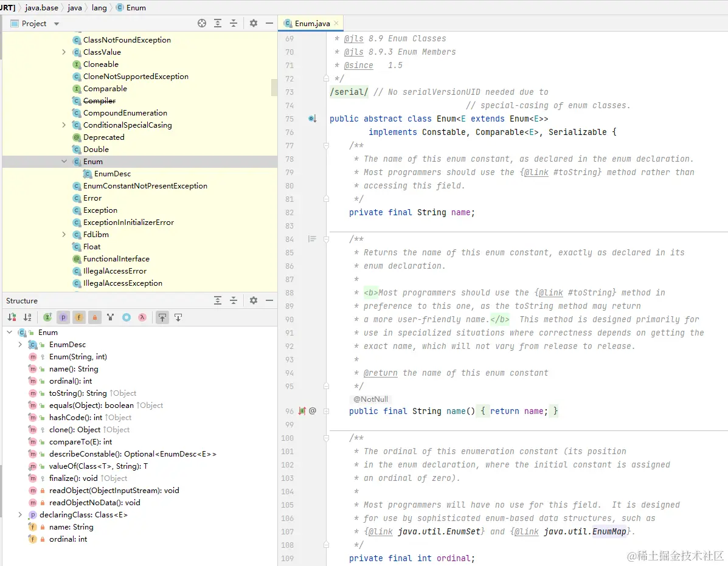
Task: Click Autoscroll from Source icon
Action: (x=178, y=317)
